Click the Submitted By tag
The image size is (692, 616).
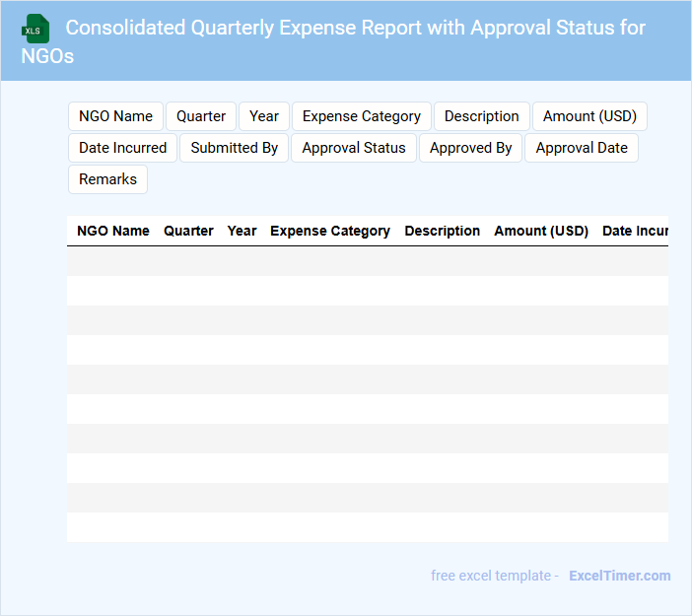pos(234,148)
